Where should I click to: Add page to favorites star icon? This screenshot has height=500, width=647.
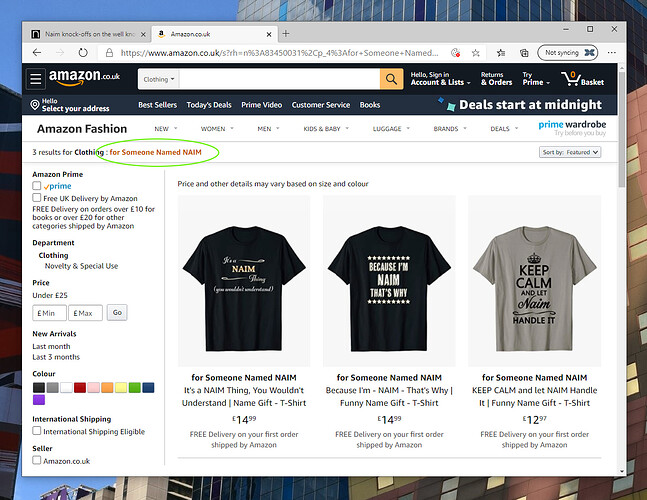point(475,53)
